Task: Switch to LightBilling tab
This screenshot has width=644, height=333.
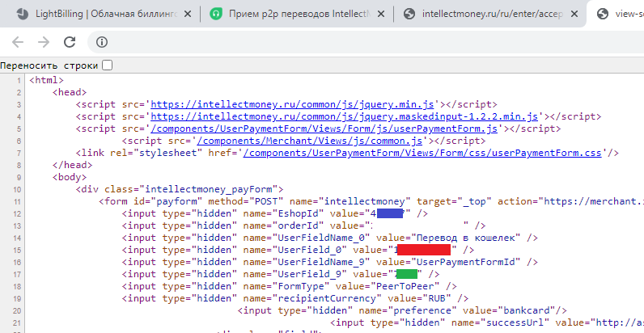Action: tap(103, 14)
